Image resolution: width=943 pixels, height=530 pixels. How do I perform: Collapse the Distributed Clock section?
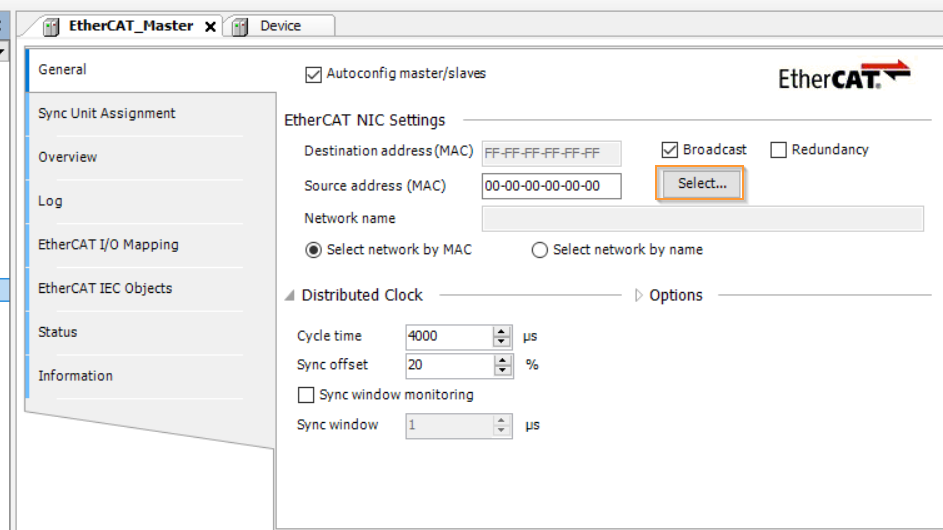290,295
